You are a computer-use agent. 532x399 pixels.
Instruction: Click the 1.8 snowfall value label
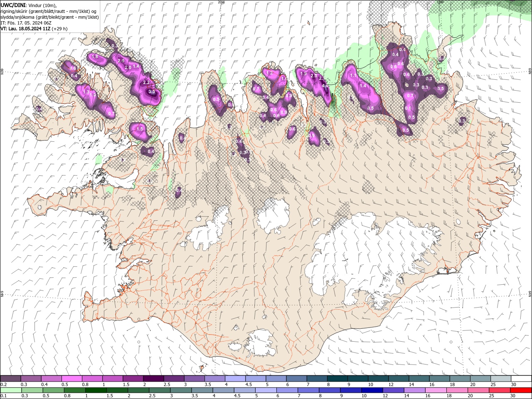[x=95, y=57]
